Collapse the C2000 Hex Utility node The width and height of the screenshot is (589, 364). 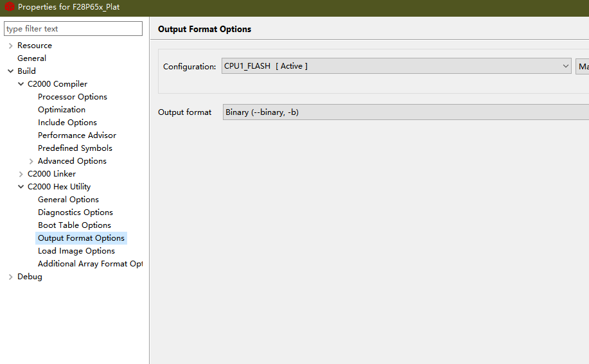[21, 187]
